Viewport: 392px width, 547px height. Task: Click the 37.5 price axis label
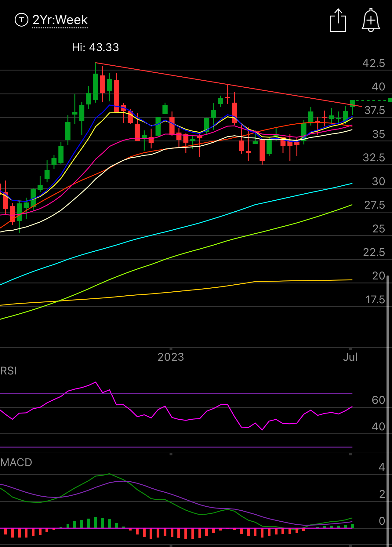375,110
